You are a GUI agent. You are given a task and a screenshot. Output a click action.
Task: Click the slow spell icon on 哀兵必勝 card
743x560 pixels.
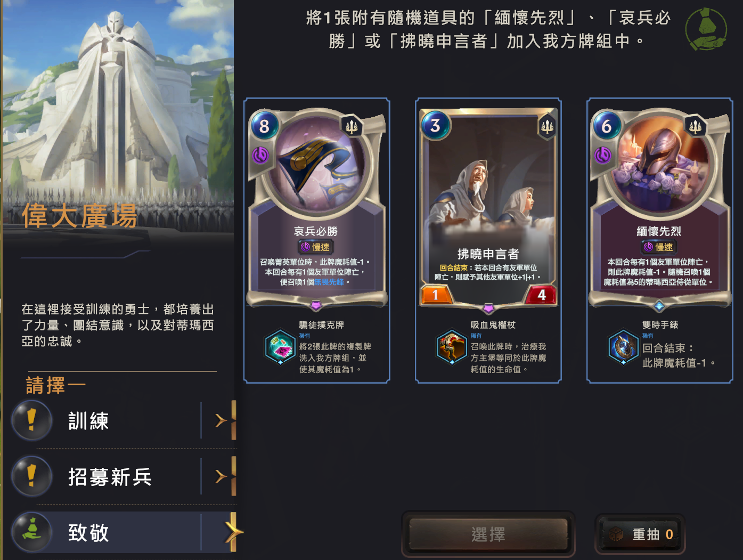[260, 155]
